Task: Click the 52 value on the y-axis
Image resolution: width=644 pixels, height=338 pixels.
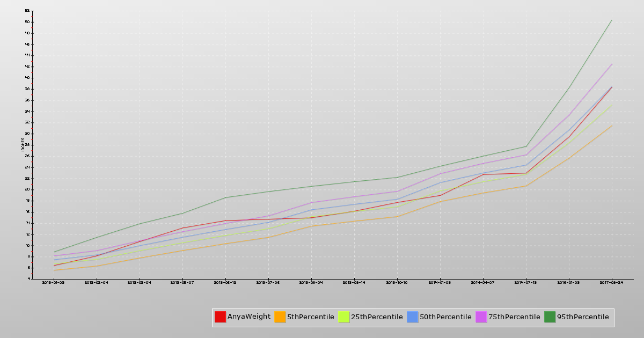Action: 27,11
